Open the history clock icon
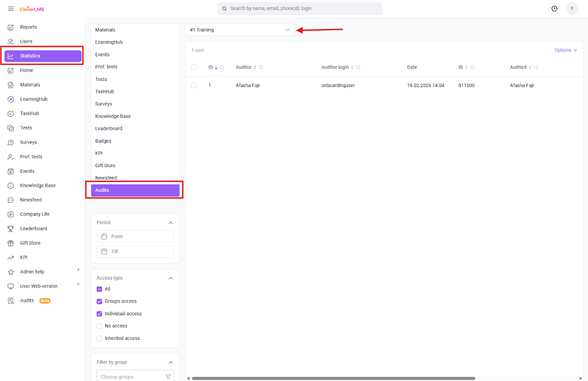Screen dimensions: 588x381 [x=554, y=8]
